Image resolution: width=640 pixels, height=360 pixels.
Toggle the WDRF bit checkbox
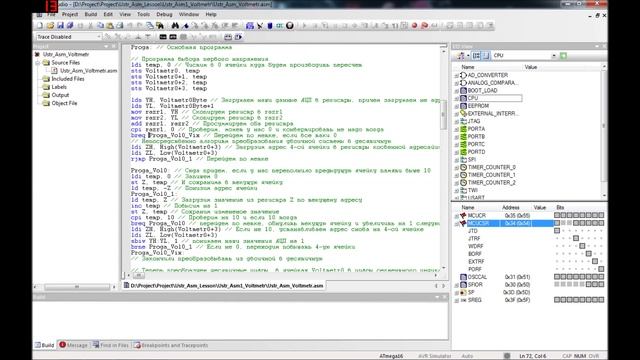click(582, 246)
